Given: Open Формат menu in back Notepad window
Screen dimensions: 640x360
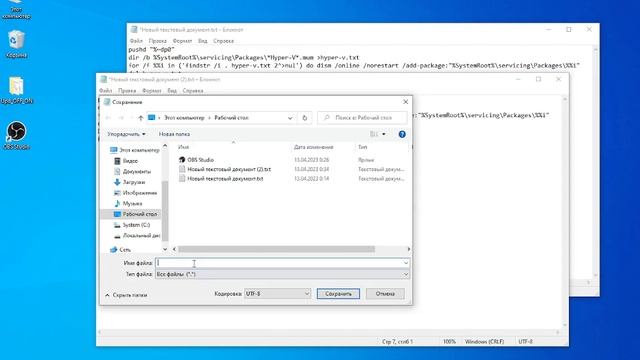Looking at the screenshot, I should (182, 41).
